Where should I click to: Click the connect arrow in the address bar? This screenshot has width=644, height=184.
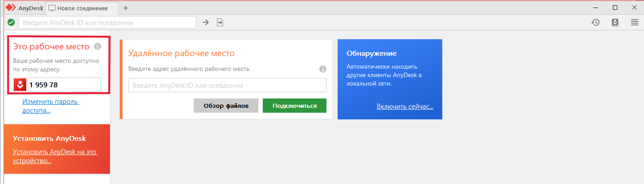(x=205, y=22)
